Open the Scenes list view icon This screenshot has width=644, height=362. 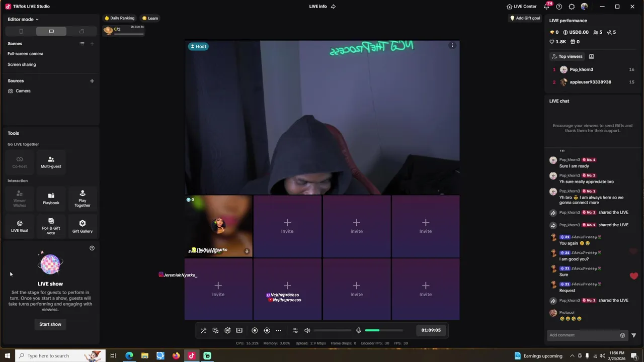pyautogui.click(x=82, y=44)
